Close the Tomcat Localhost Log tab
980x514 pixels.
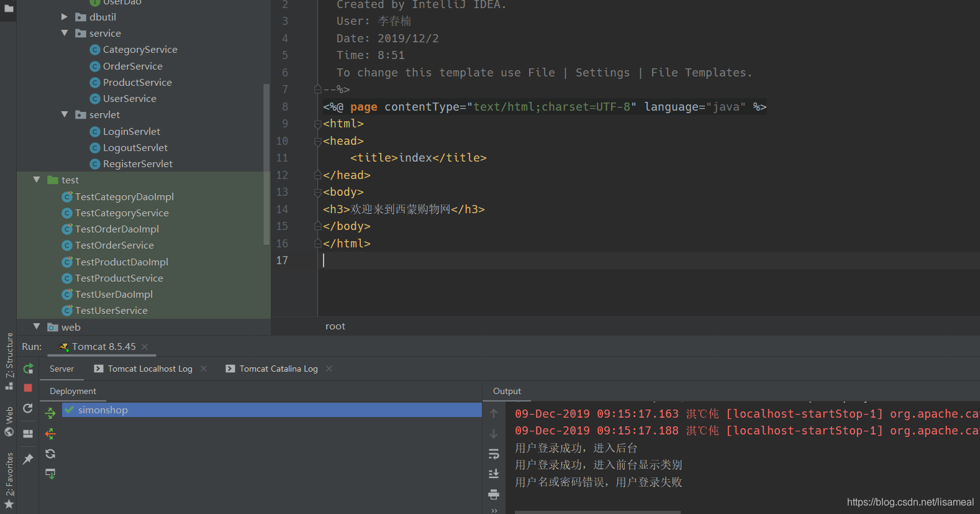[x=204, y=369]
